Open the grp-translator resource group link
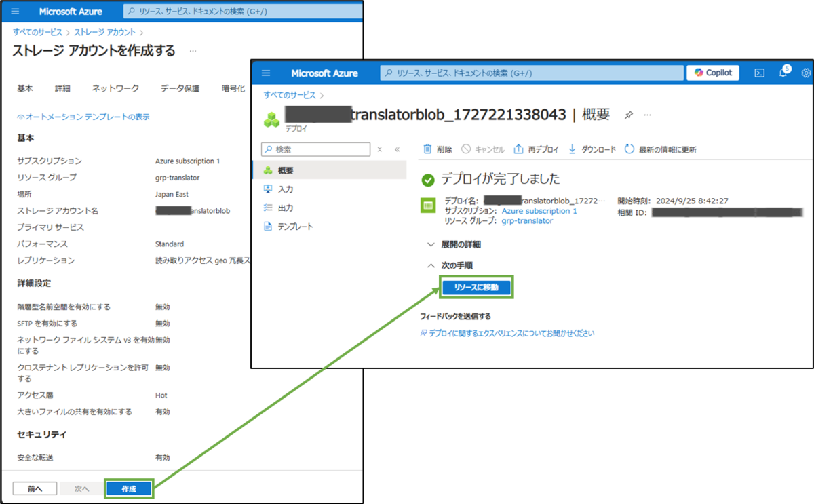The height and width of the screenshot is (504, 814). coord(527,220)
